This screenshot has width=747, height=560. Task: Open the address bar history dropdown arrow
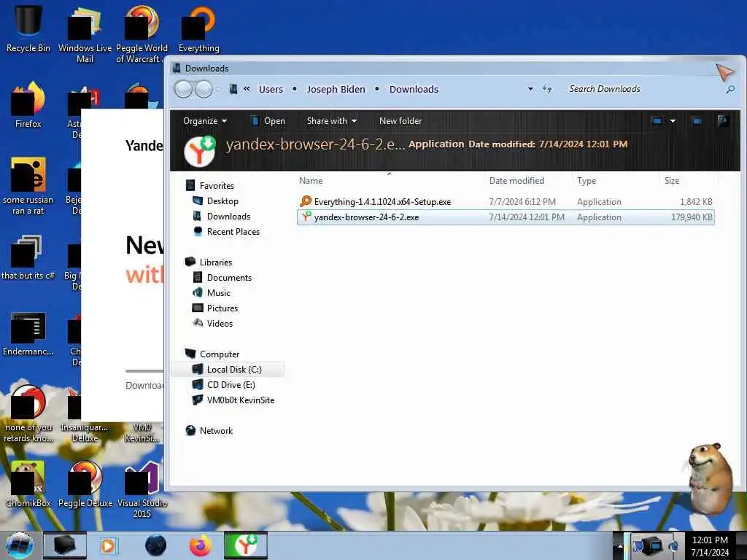[x=530, y=89]
